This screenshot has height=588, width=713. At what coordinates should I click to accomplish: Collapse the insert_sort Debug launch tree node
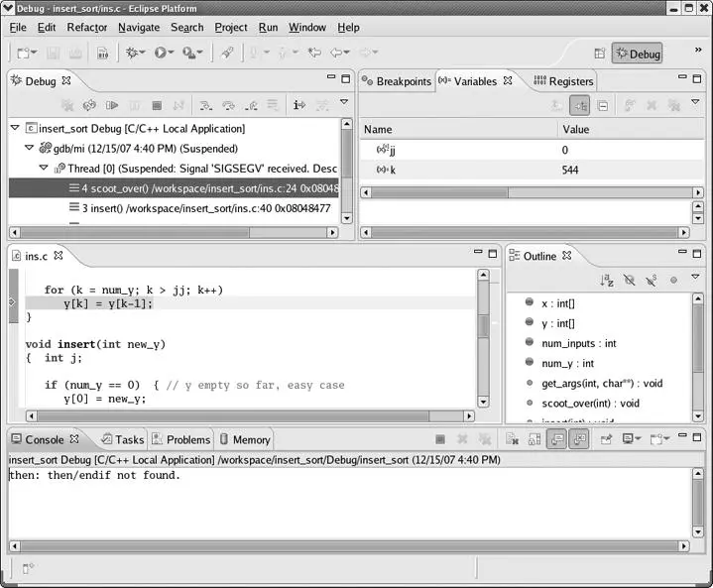point(15,128)
